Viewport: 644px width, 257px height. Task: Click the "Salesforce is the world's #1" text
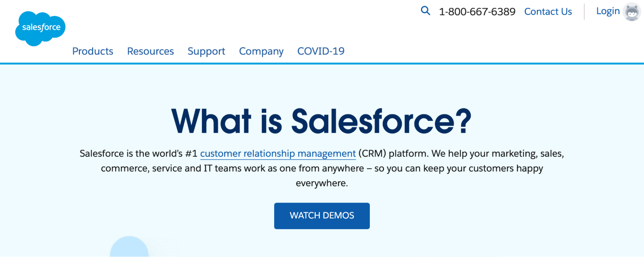[139, 153]
